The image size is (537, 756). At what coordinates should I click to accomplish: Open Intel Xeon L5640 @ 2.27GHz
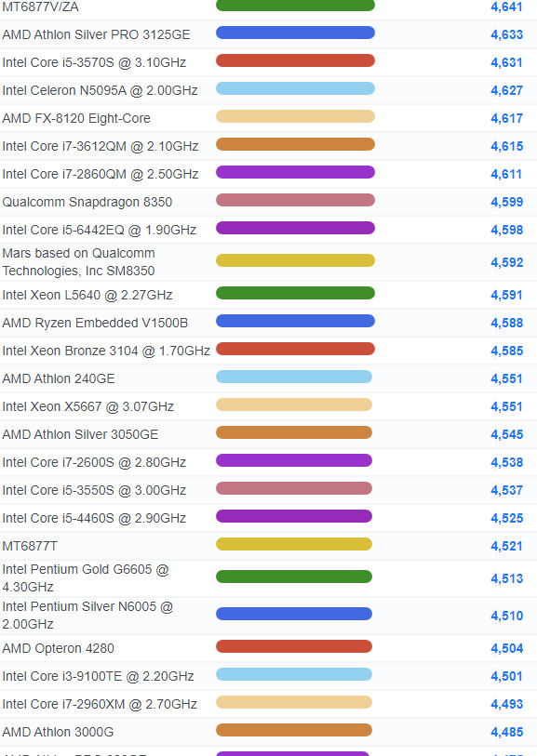click(x=87, y=295)
